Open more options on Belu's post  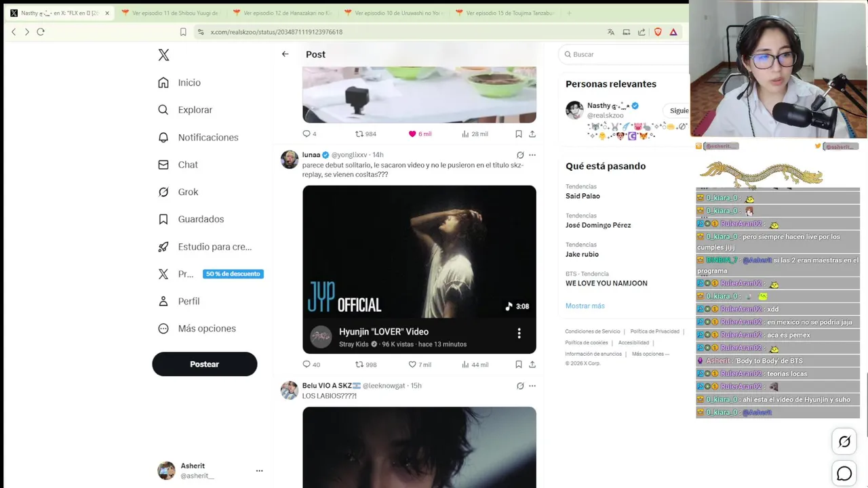point(532,386)
